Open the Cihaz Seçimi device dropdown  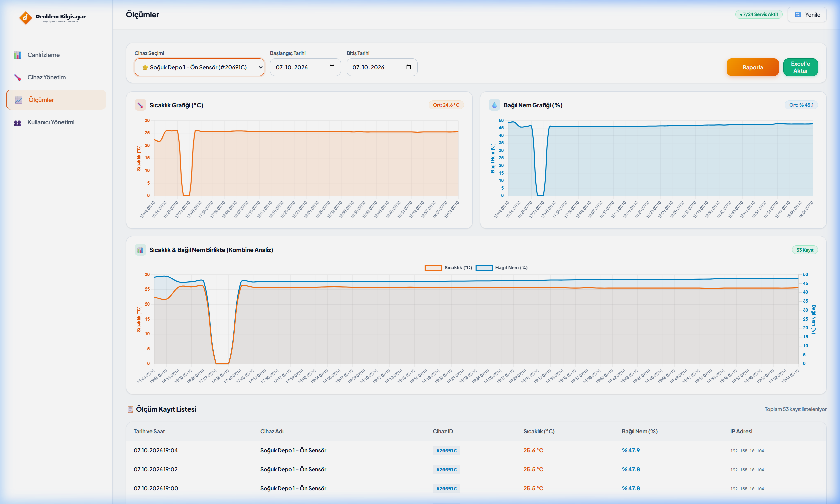coord(199,67)
